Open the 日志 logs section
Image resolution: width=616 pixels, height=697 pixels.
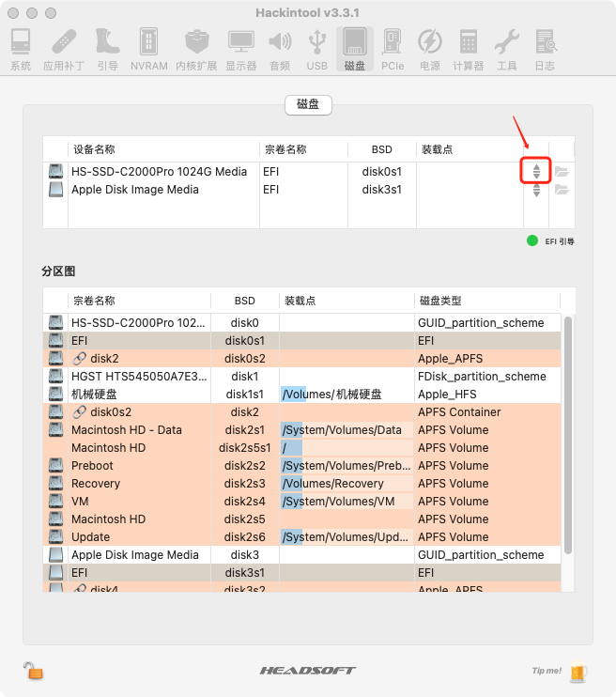pyautogui.click(x=545, y=49)
